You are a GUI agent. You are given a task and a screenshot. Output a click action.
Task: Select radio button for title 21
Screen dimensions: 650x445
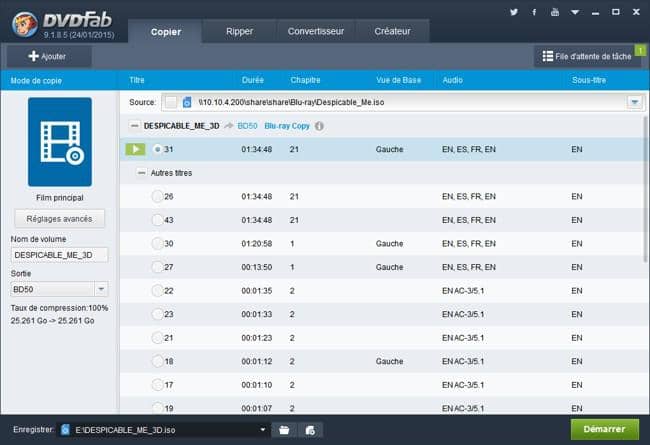click(x=157, y=338)
